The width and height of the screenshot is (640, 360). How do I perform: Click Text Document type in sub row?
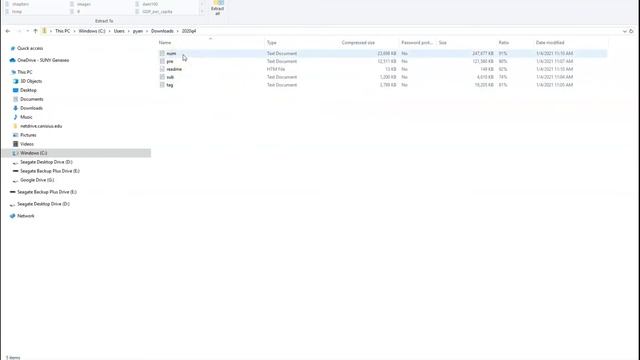tap(282, 77)
